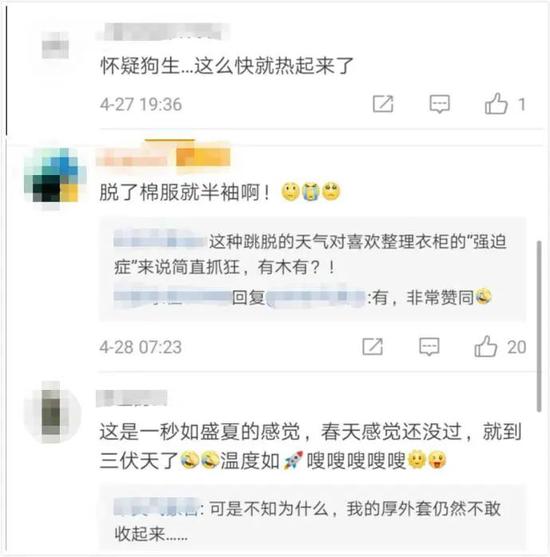The width and height of the screenshot is (550, 557).
Task: Open the top commenter's blurred avatar
Action: 55,45
